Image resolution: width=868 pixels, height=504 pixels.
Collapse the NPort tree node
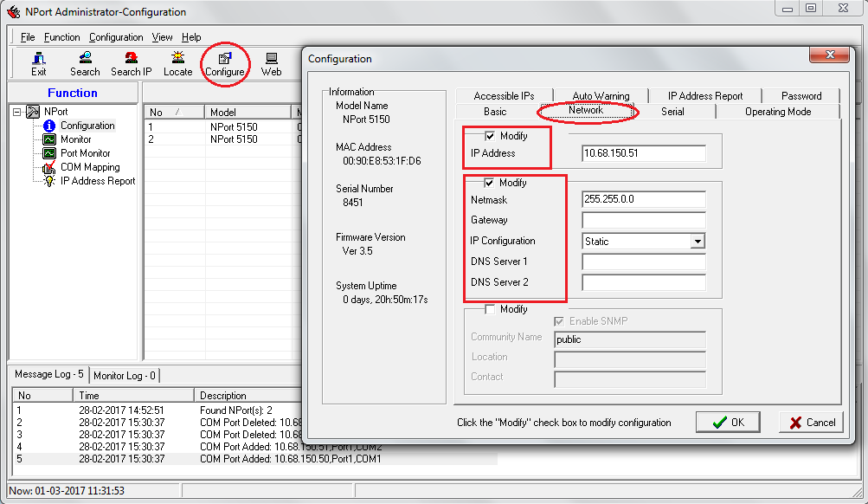[17, 112]
